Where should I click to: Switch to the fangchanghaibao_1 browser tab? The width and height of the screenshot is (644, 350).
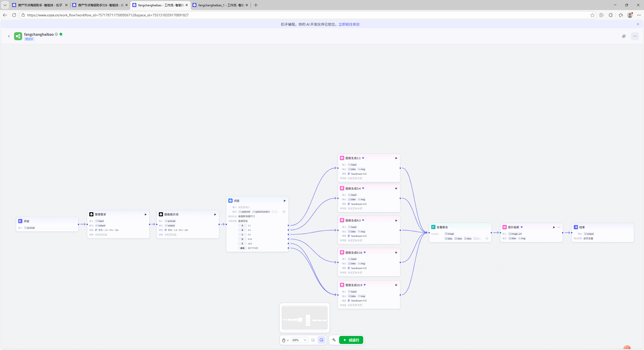[219, 5]
